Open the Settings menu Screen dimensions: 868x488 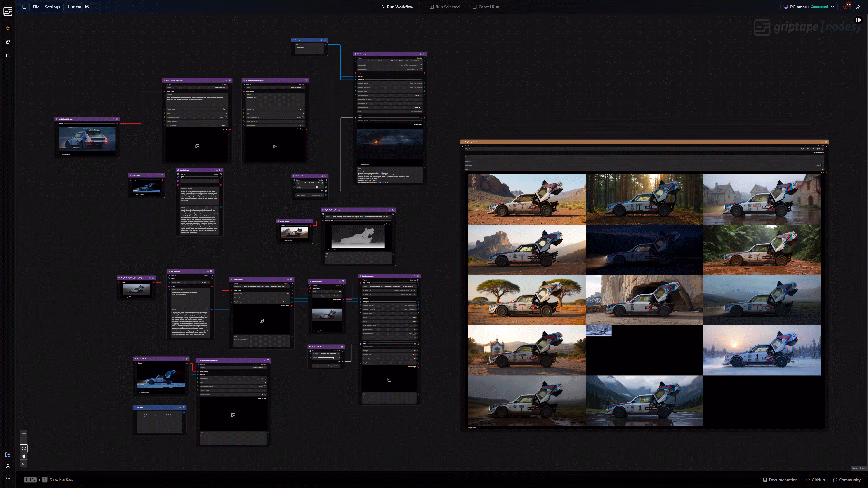coord(52,6)
